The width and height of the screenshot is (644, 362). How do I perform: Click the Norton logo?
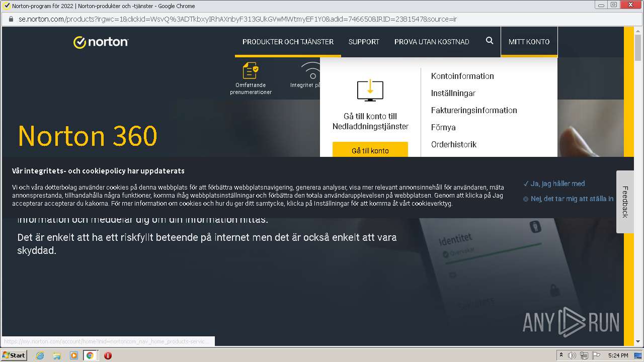pos(101,42)
